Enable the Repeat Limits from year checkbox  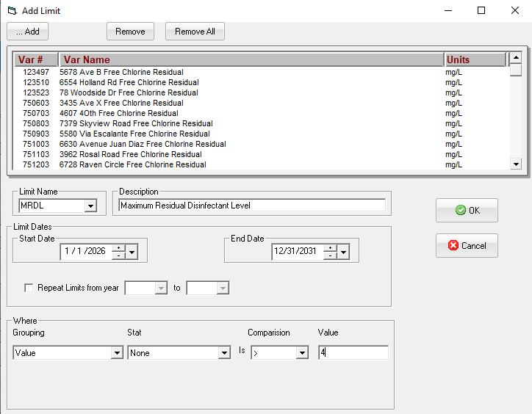tap(29, 288)
